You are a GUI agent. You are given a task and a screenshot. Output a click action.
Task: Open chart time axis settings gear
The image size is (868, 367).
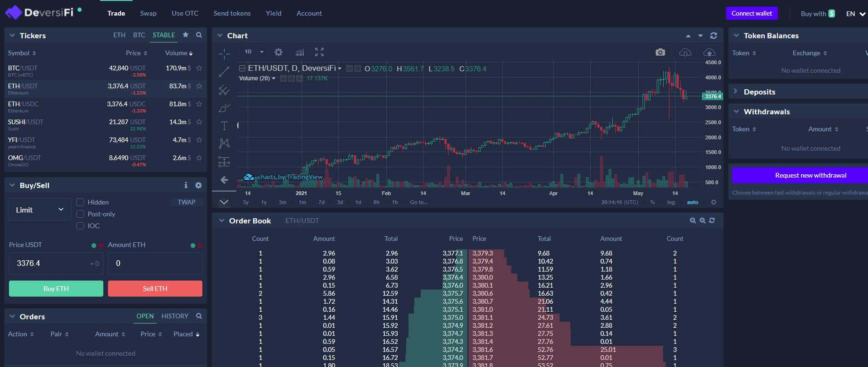[714, 202]
